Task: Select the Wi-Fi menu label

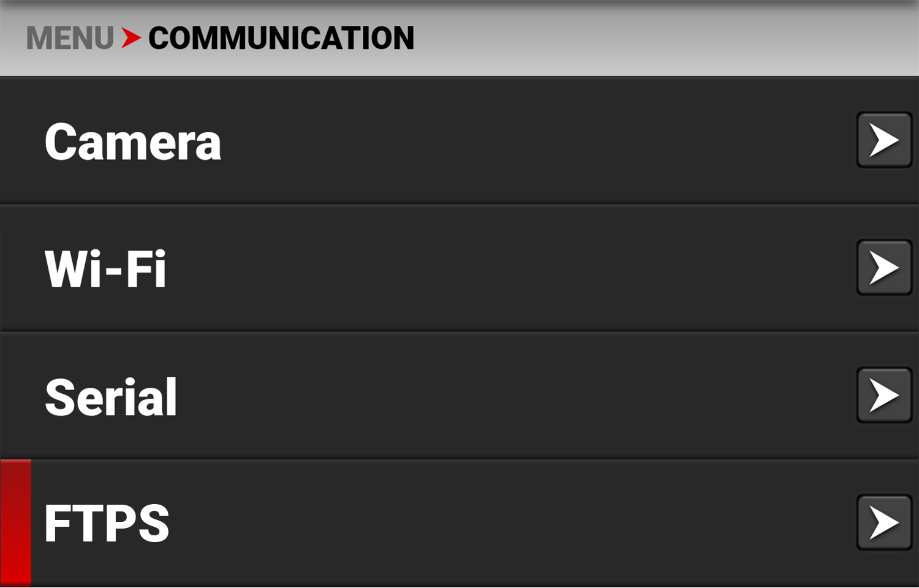Action: (x=105, y=269)
